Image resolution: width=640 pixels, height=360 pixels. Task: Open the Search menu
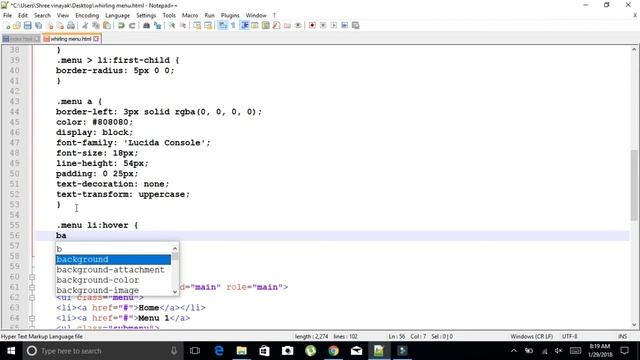(x=42, y=15)
